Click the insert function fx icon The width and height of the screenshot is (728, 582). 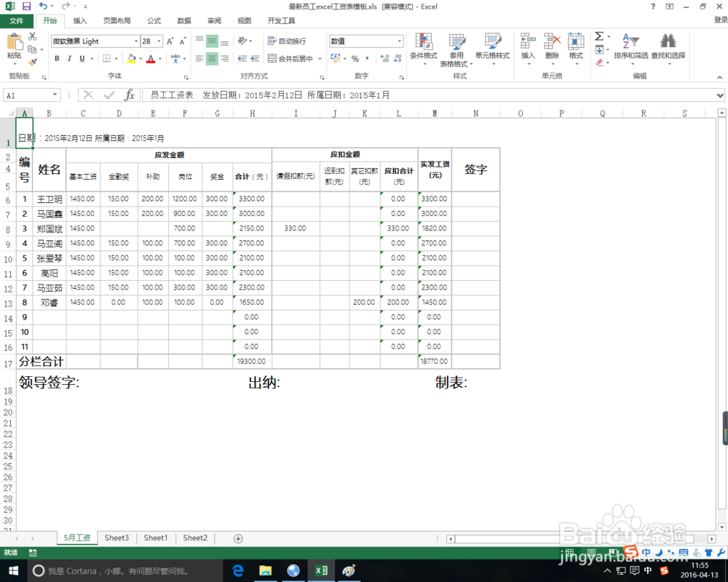pos(130,95)
